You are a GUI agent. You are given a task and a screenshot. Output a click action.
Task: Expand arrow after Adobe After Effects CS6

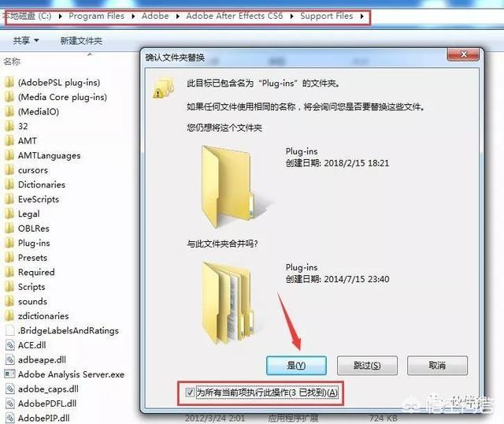coord(291,16)
